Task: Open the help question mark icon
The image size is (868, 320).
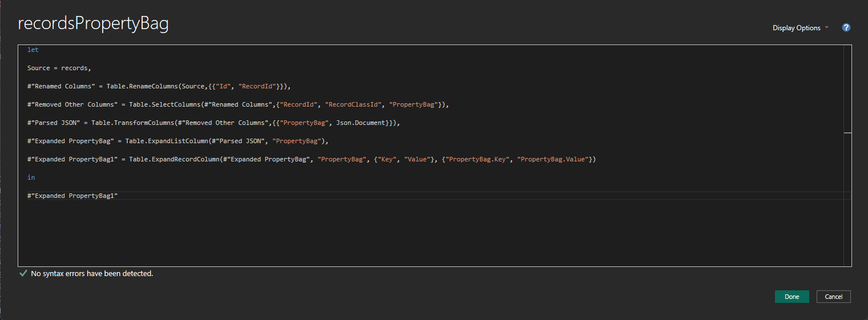Action: 846,27
